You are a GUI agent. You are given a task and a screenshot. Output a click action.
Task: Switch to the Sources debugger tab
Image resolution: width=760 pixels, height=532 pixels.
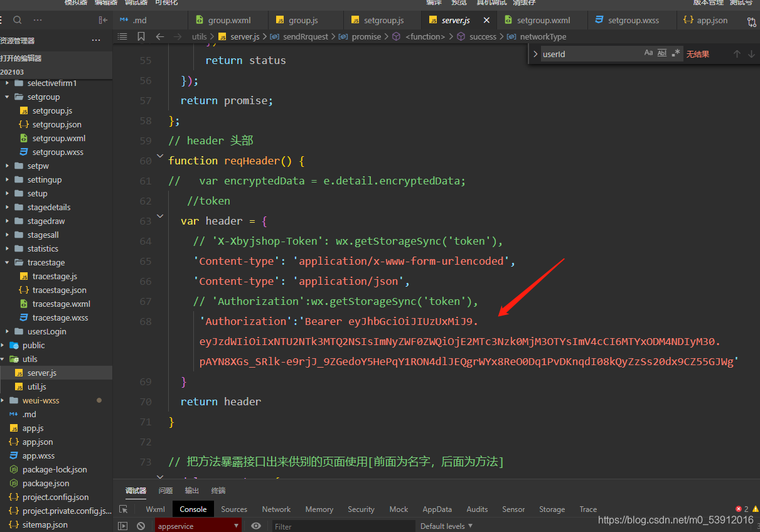point(234,509)
